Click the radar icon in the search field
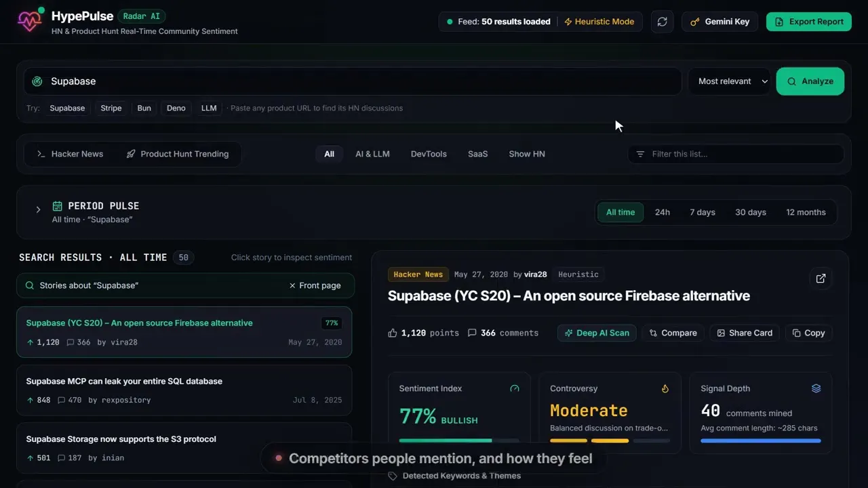The height and width of the screenshot is (488, 868). pos(37,81)
